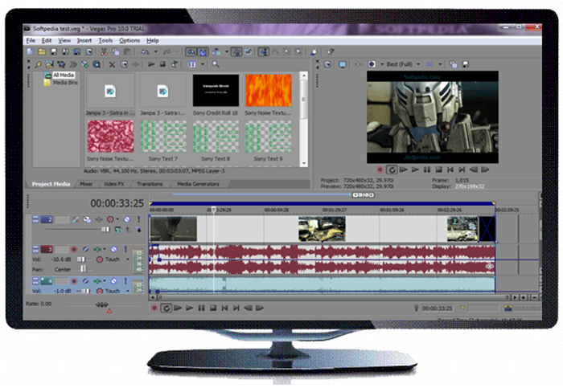
Task: Click the lightning bolt icon in Project Media toolbar
Action: click(38, 64)
